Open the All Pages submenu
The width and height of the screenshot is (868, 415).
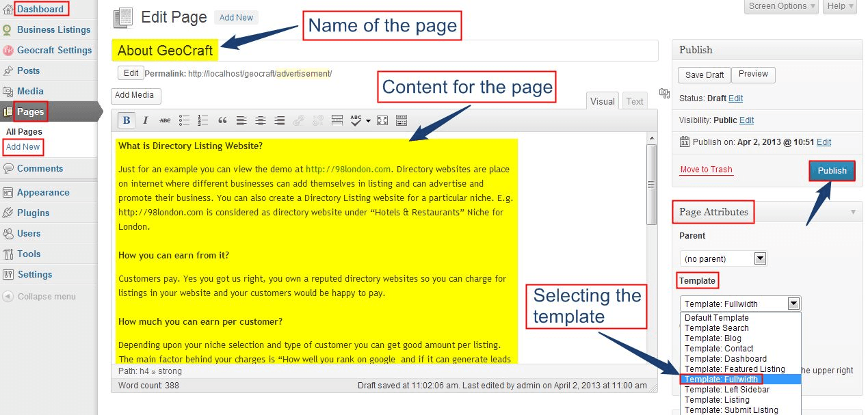coord(24,131)
